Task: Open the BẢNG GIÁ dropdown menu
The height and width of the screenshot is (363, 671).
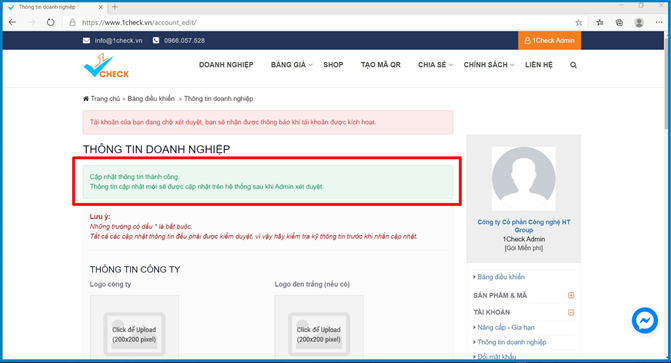Action: click(x=291, y=65)
